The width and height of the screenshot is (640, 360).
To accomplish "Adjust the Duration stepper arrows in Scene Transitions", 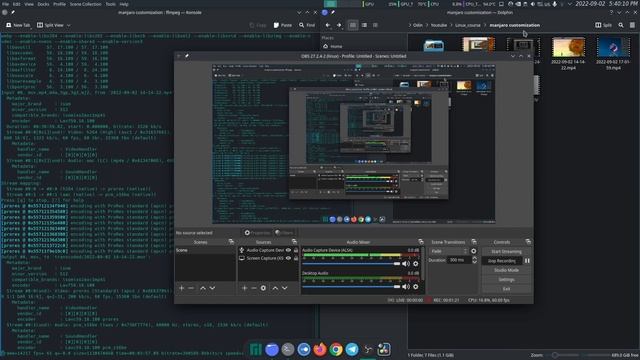I will 474,260.
